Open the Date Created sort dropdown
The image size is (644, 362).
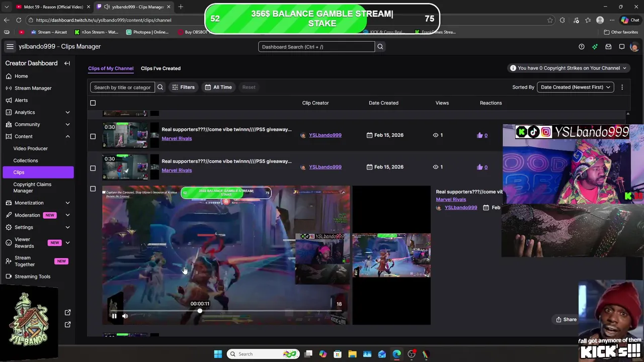click(575, 87)
